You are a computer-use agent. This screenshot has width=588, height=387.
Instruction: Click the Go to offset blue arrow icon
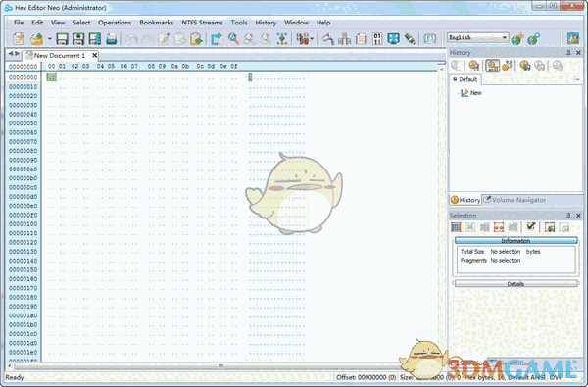pos(218,38)
